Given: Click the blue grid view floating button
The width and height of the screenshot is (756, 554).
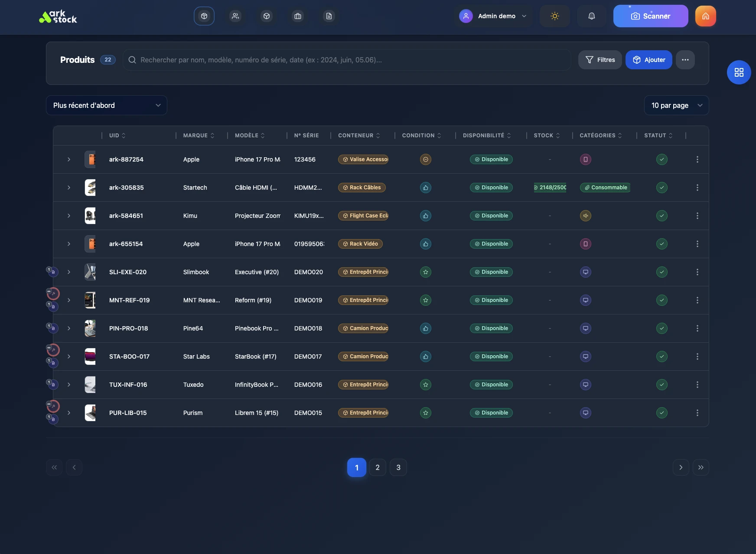Looking at the screenshot, I should pyautogui.click(x=739, y=72).
